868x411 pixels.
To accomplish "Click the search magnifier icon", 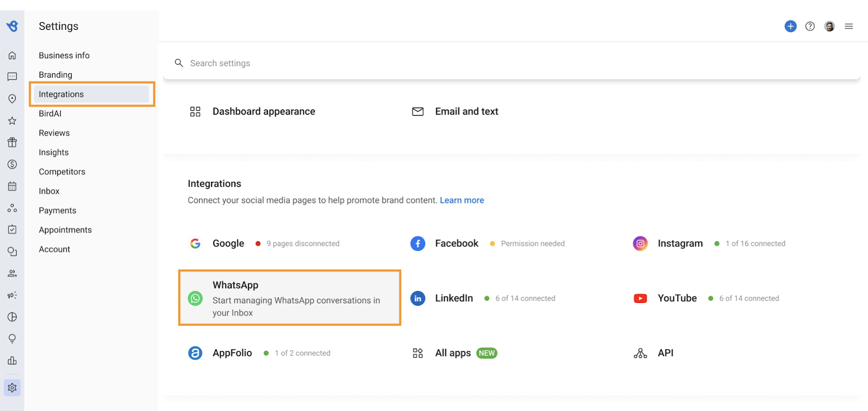I will tap(179, 63).
